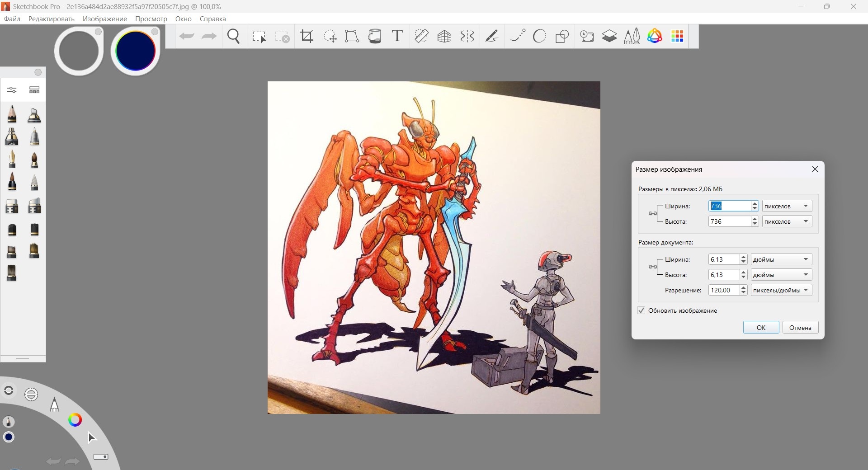
Task: Open the Brush Library grid icon
Action: pos(34,90)
